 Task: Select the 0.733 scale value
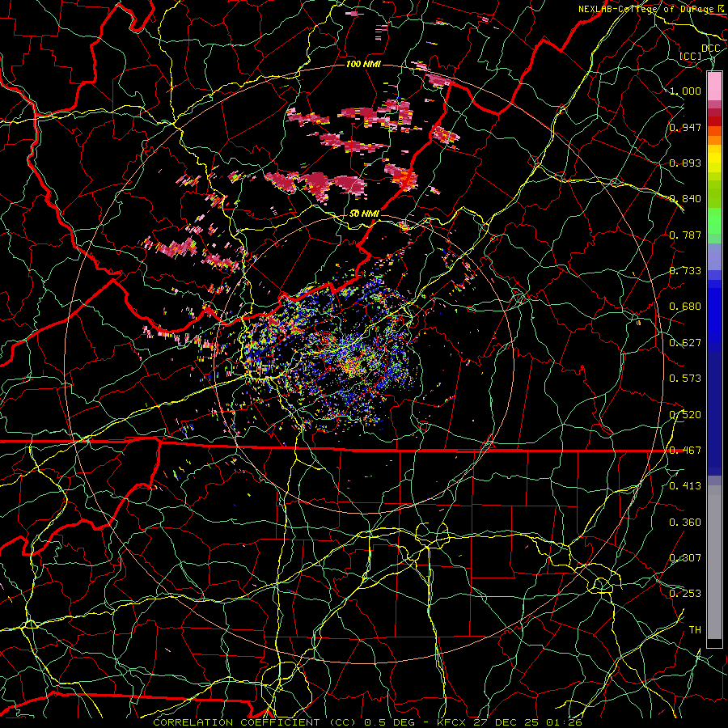pyautogui.click(x=685, y=271)
